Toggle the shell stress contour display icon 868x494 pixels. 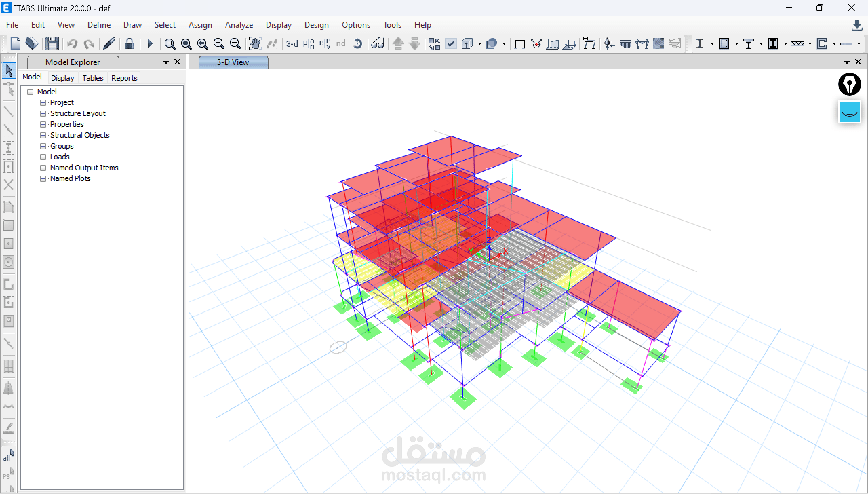[x=658, y=44]
